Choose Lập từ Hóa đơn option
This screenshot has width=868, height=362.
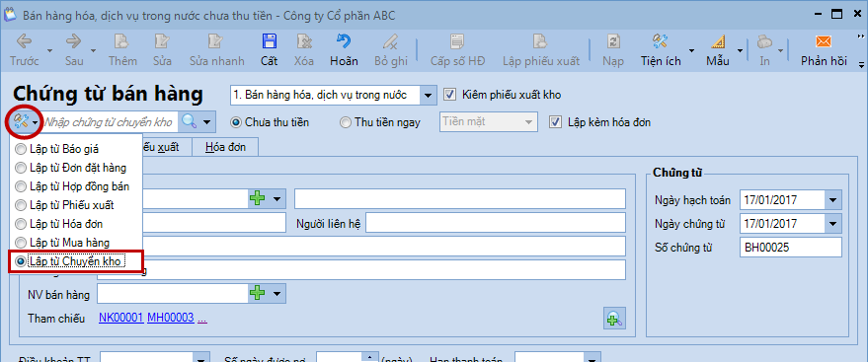point(58,224)
